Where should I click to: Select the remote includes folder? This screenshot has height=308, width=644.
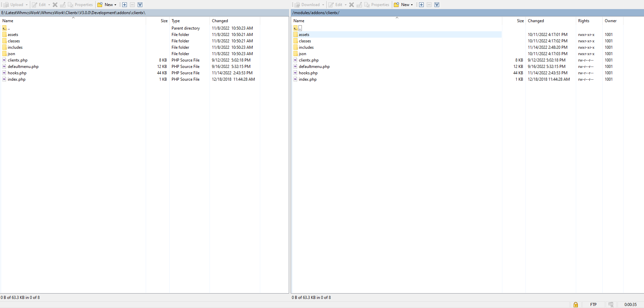click(306, 47)
